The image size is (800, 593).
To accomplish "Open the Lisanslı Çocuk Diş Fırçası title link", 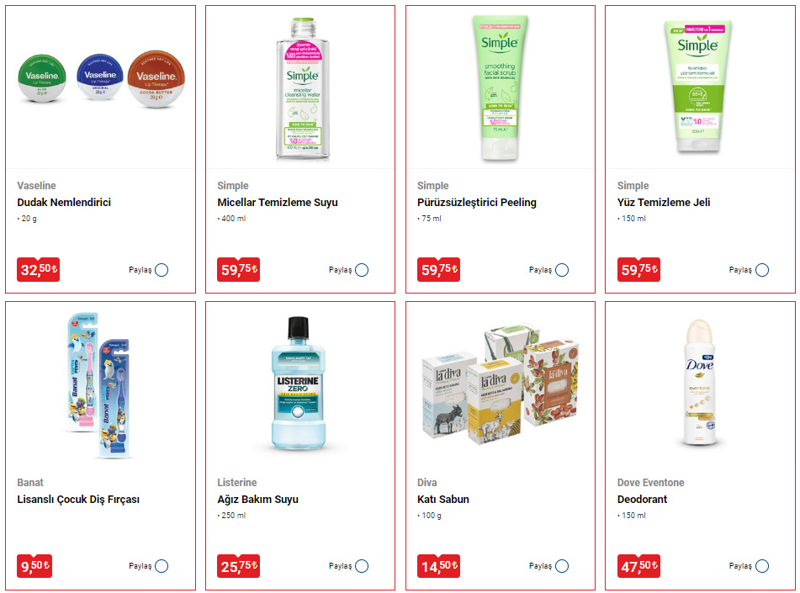I will tap(78, 499).
